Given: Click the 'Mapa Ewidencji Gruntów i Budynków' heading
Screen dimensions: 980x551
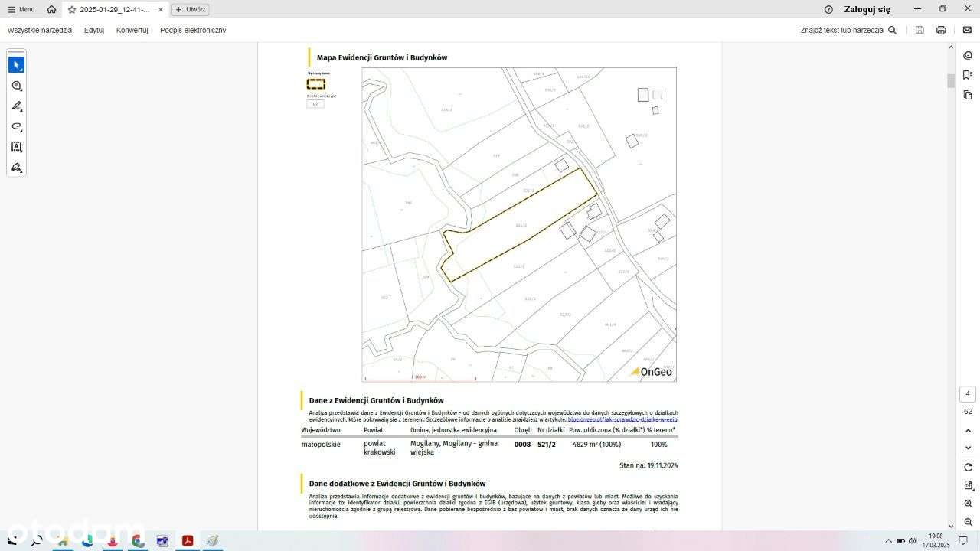Looking at the screenshot, I should point(382,57).
